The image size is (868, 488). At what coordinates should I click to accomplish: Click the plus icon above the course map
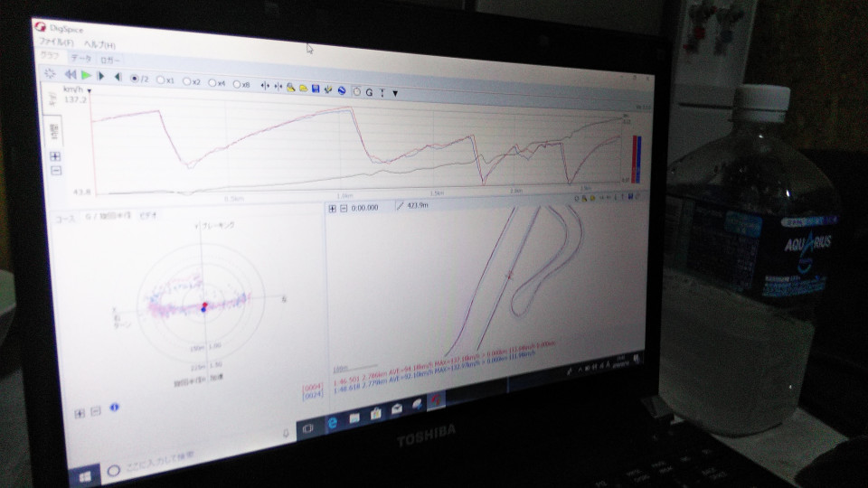click(x=332, y=209)
